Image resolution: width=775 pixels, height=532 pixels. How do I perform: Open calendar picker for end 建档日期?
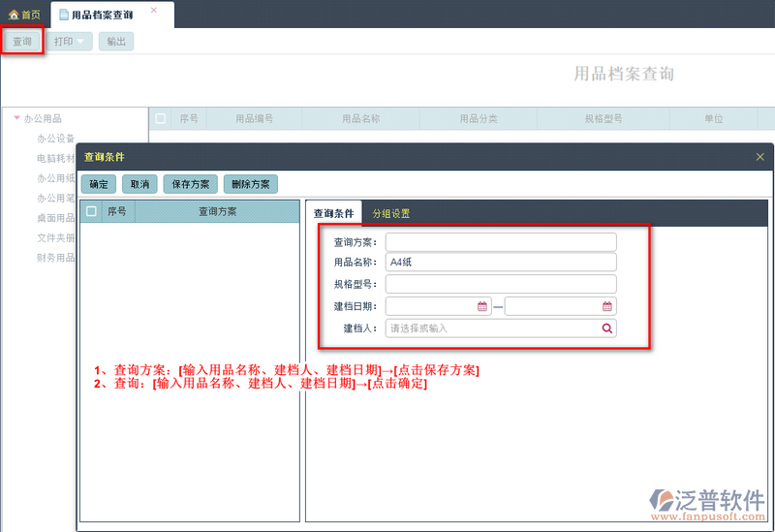pyautogui.click(x=607, y=306)
